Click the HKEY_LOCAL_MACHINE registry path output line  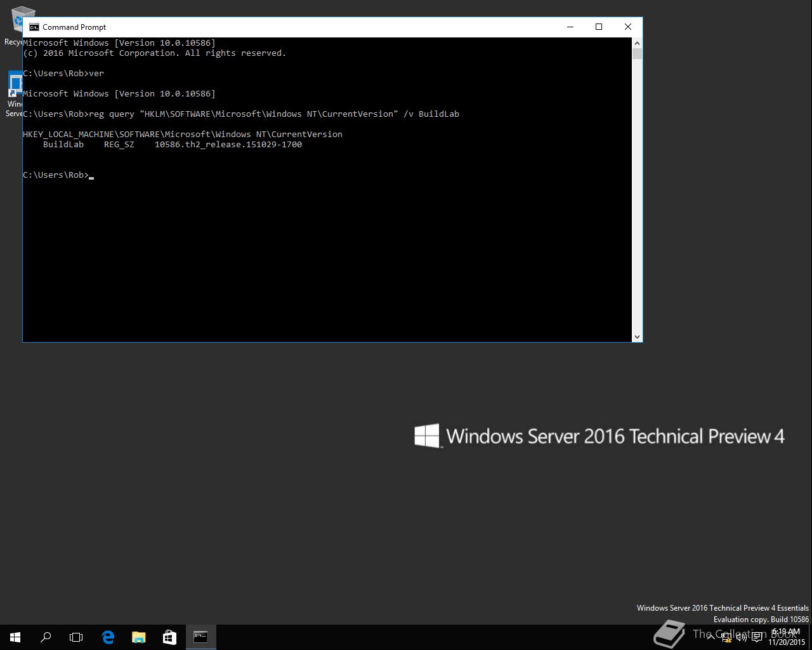(x=183, y=135)
